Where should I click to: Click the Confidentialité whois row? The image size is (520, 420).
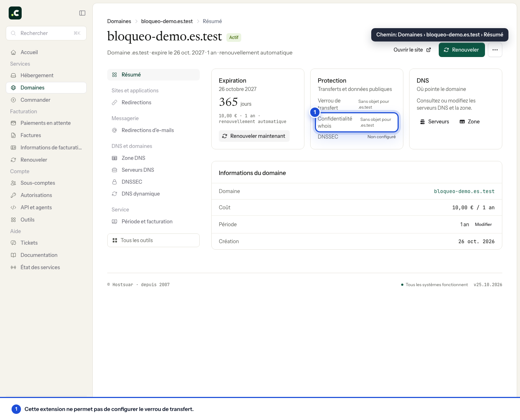357,122
